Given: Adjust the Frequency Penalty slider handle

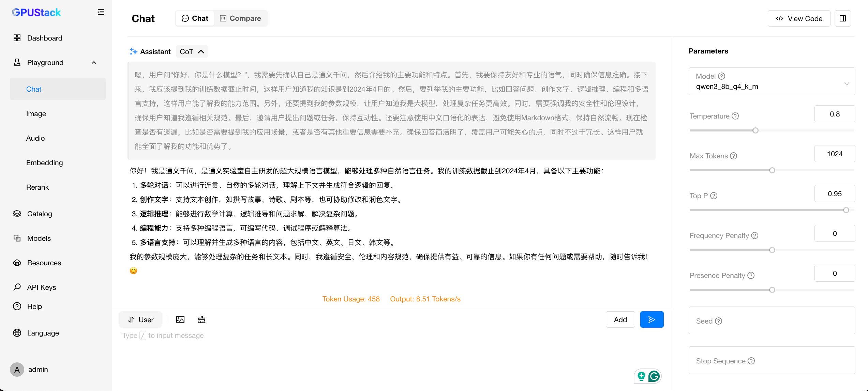Looking at the screenshot, I should click(772, 250).
